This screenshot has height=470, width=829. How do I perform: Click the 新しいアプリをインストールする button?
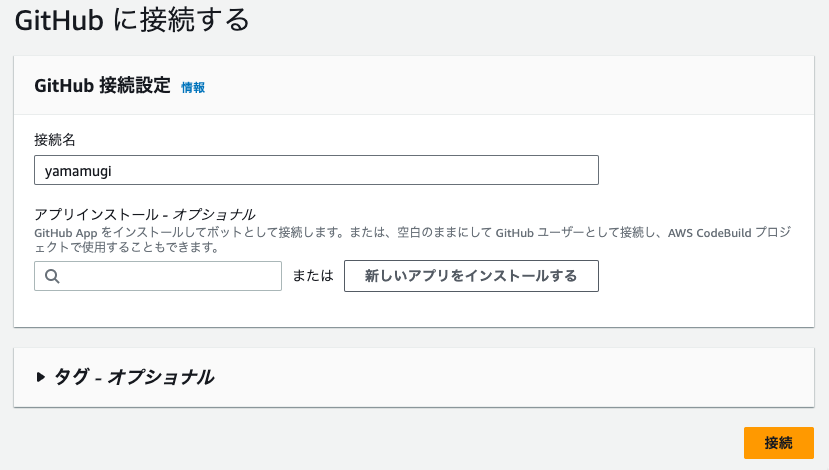tap(471, 276)
